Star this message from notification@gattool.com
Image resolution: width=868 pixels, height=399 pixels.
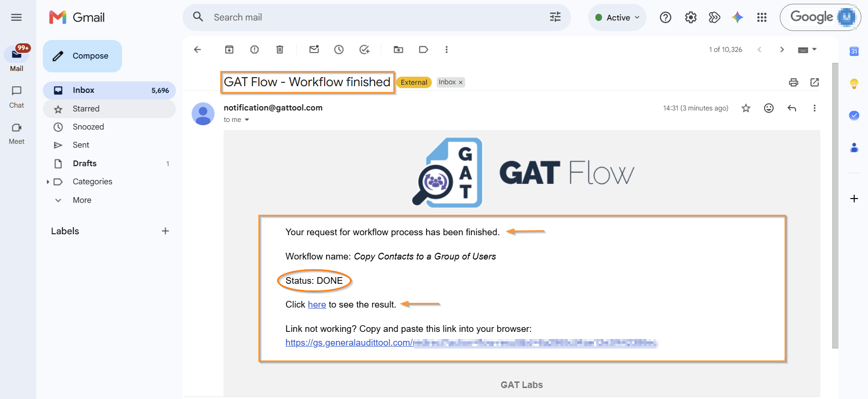coord(746,108)
